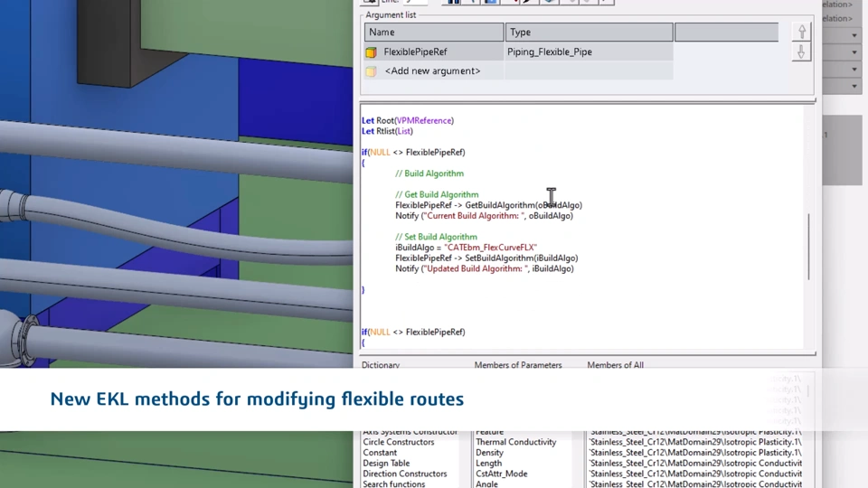Click the Name column header
Viewport: 868px width, 488px height.
(434, 33)
